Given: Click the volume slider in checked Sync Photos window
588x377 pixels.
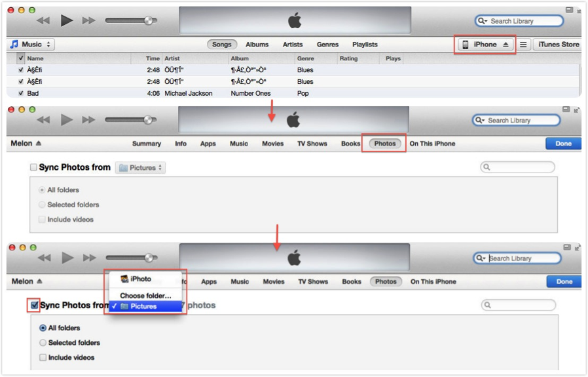Looking at the screenshot, I should [132, 258].
